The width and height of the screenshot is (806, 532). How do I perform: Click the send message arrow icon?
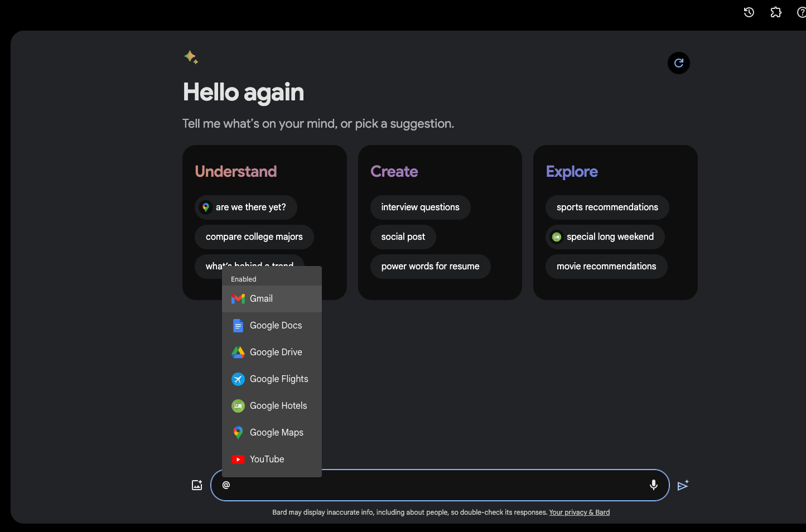(x=683, y=486)
